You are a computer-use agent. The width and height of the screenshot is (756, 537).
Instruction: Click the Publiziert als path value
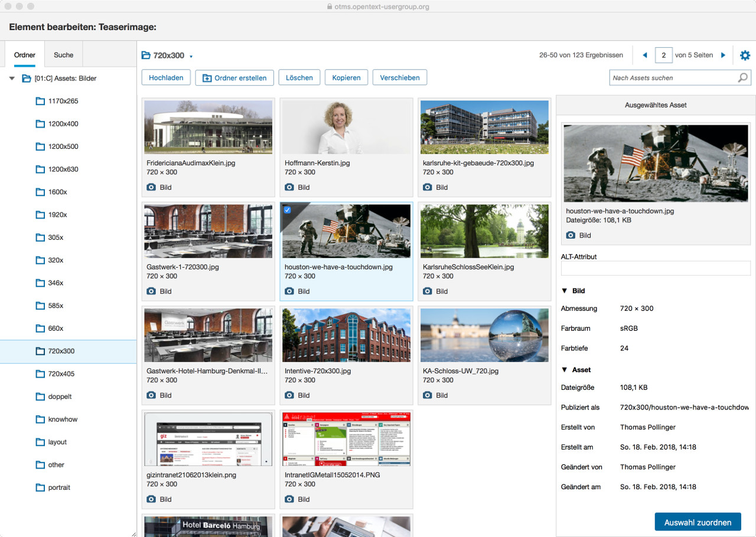pyautogui.click(x=685, y=407)
